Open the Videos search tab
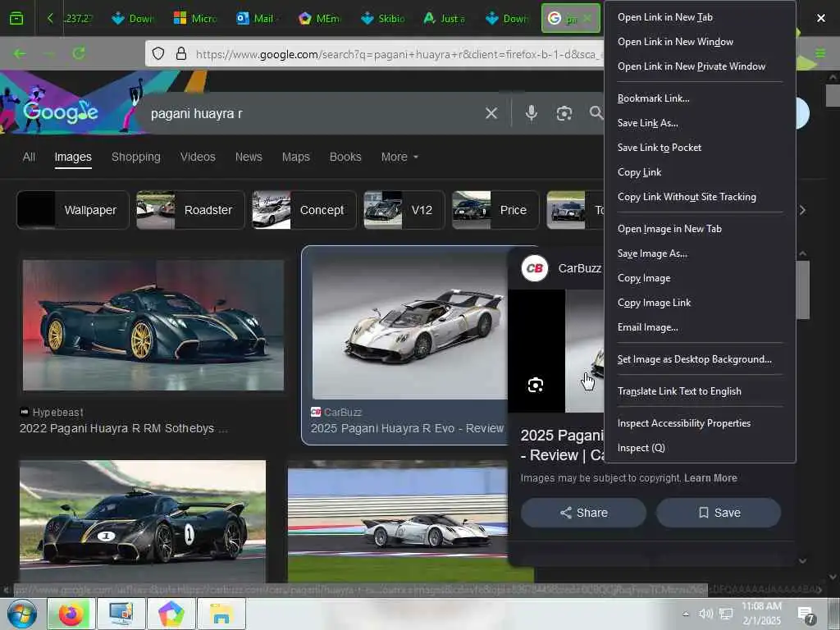Screen dimensions: 840x630 coord(198,157)
